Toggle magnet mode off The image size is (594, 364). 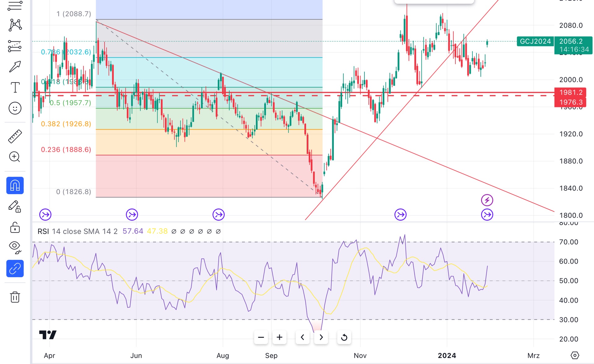click(x=15, y=186)
